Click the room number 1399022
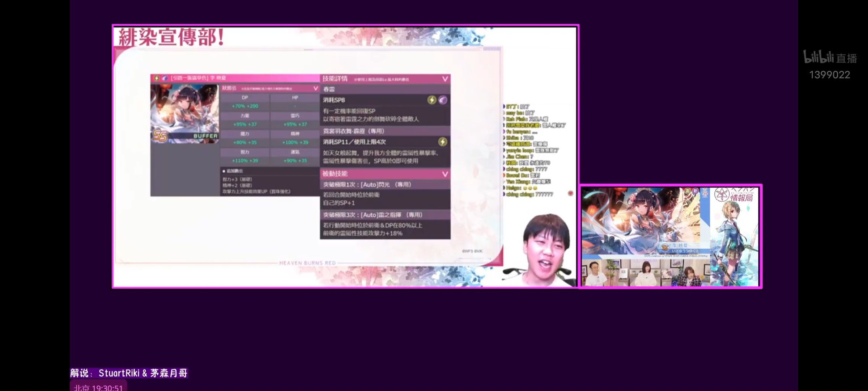This screenshot has height=391, width=868. point(830,75)
